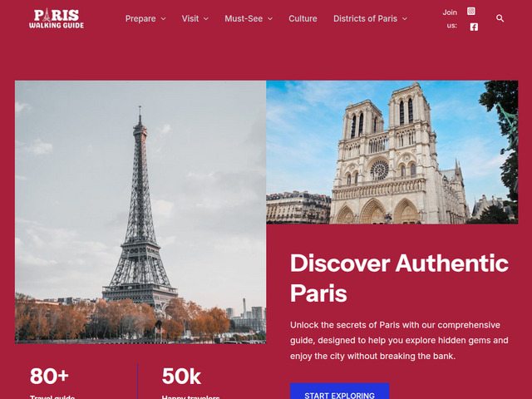Click the 50k happy travelers statistic

point(190,382)
